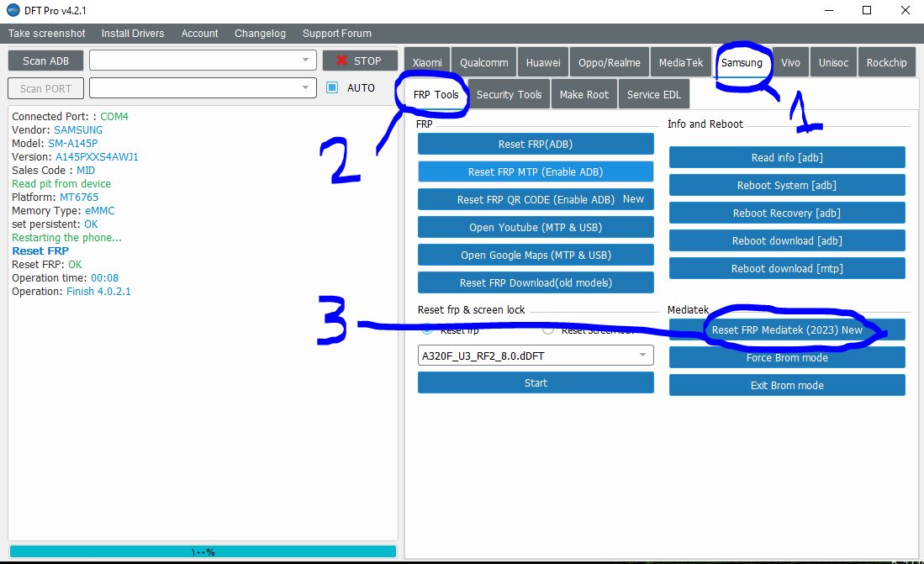Open the Support Forum menu
Screen dimensions: 924x564
[337, 34]
